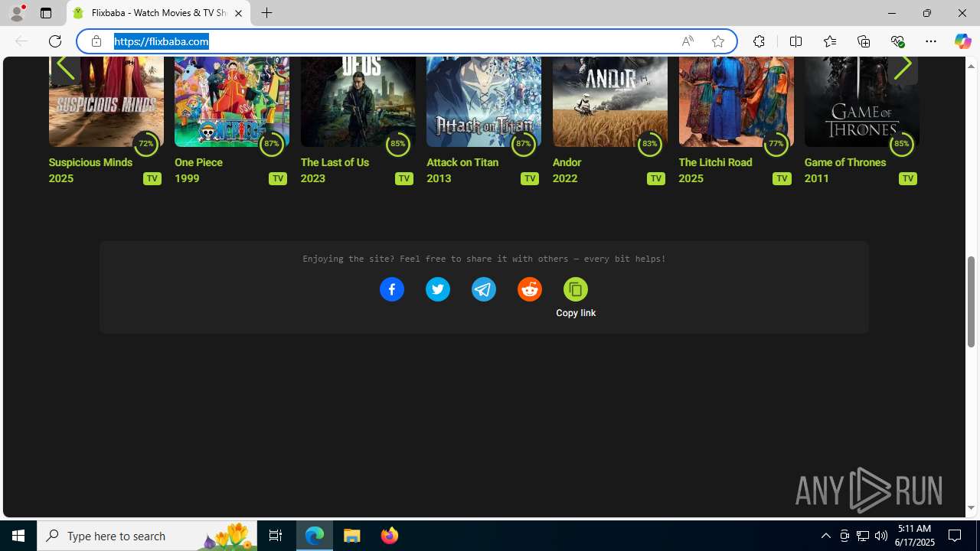Viewport: 980px width, 551px height.
Task: Click the 87% rating badge on One Piece
Action: coord(271,143)
